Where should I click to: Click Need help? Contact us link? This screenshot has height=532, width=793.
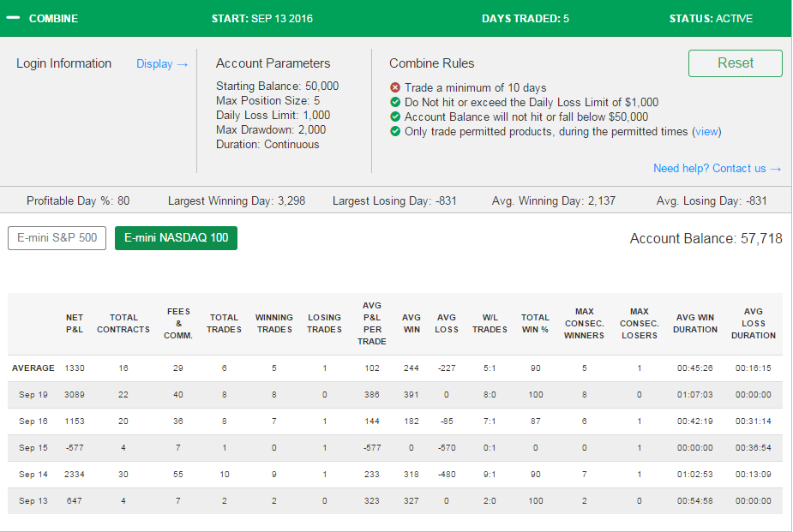718,168
